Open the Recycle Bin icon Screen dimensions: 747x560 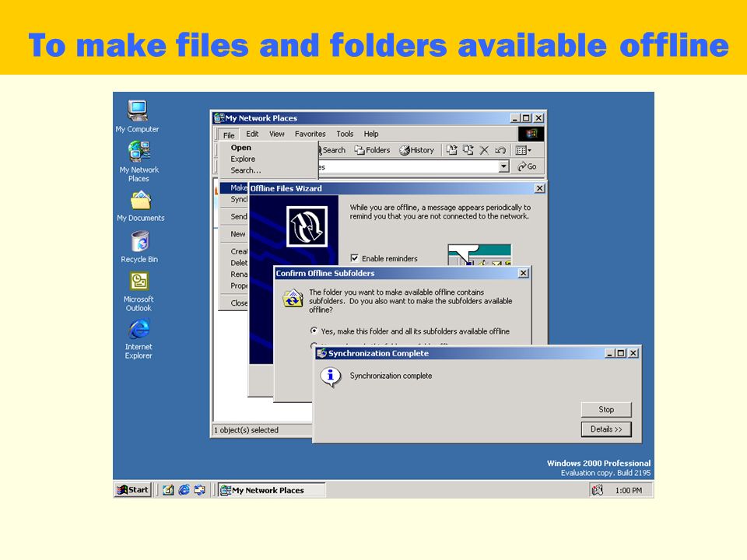pos(139,247)
